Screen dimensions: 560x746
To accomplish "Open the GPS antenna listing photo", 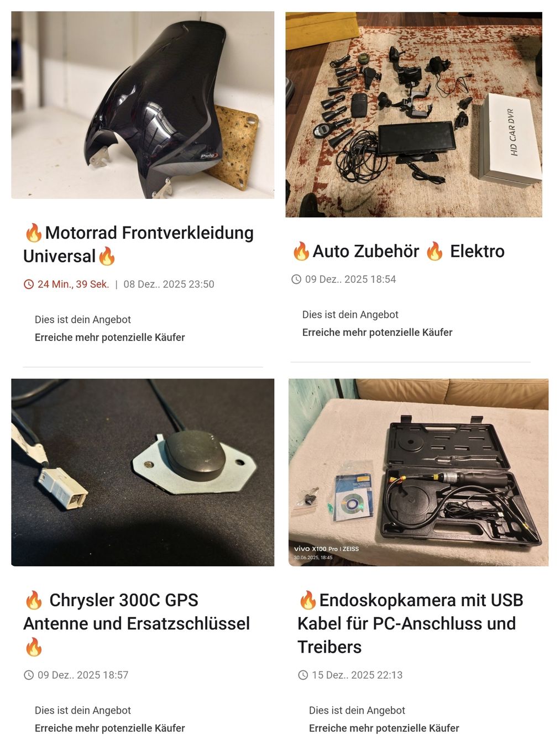I will [143, 472].
